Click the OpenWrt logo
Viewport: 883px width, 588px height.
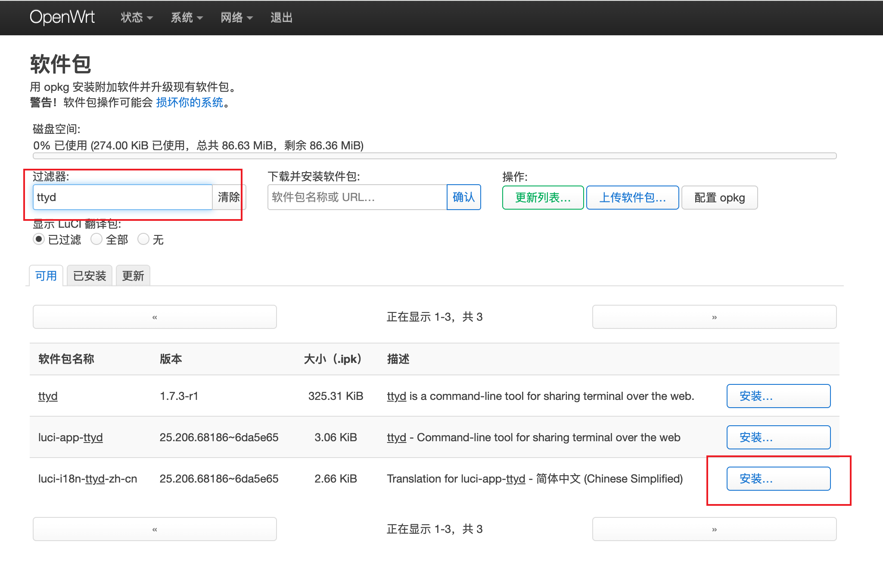(x=62, y=17)
